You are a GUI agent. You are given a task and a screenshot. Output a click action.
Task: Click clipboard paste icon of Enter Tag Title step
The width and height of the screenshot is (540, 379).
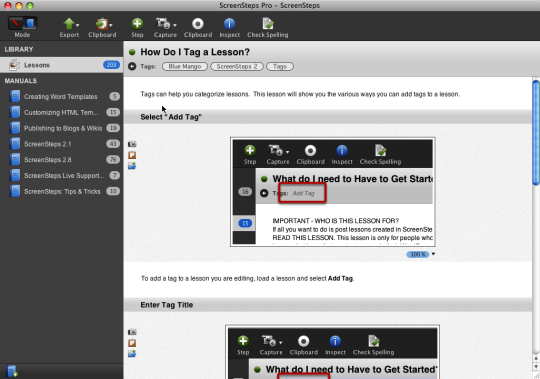[x=132, y=343]
